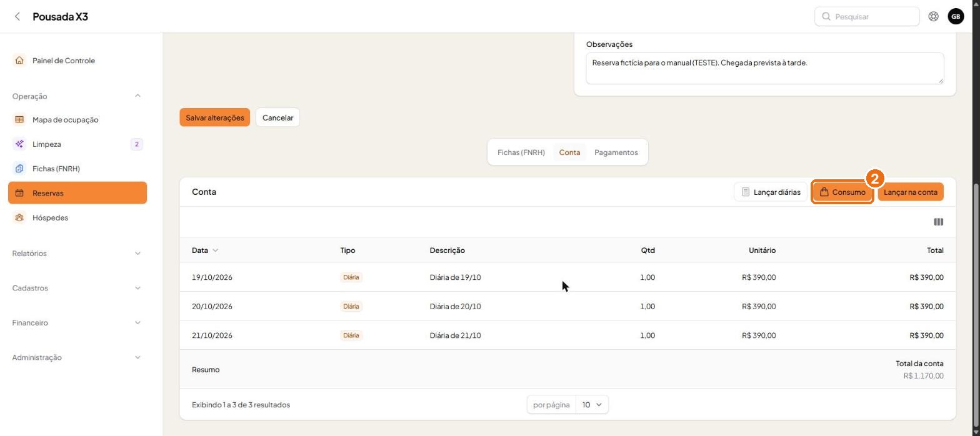Image resolution: width=980 pixels, height=436 pixels.
Task: Click the Cancelar button
Action: [x=278, y=117]
